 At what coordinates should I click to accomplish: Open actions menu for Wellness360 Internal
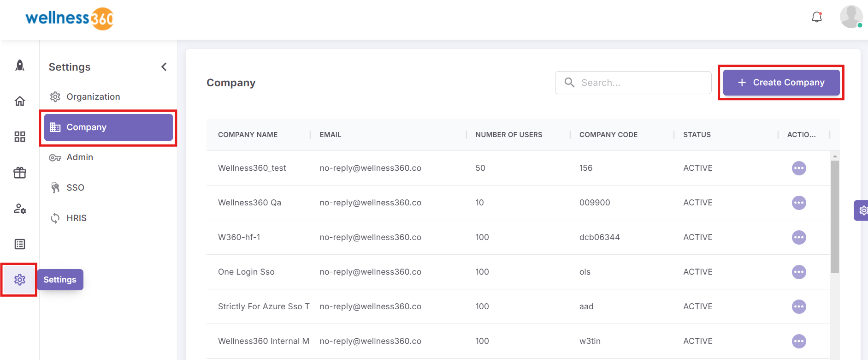pos(799,341)
